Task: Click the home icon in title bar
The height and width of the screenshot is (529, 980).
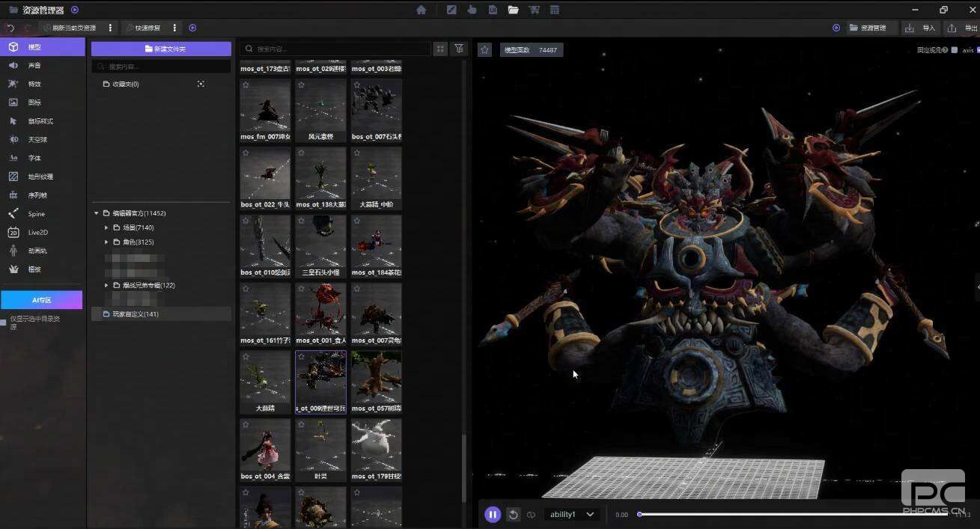Action: (x=421, y=10)
